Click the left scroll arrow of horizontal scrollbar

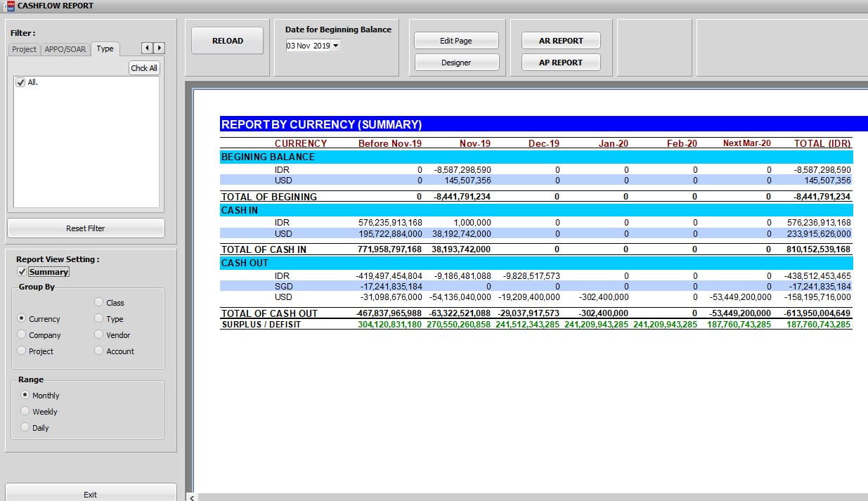coord(193,497)
